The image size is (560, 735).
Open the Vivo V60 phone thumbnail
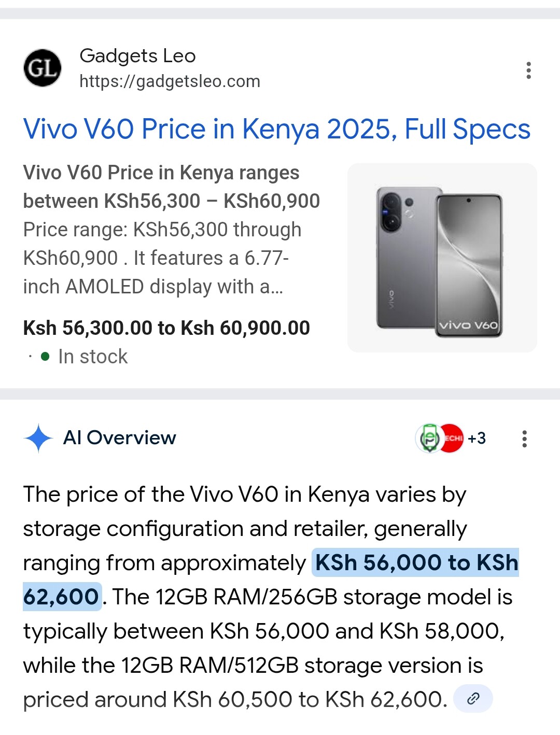(x=442, y=258)
